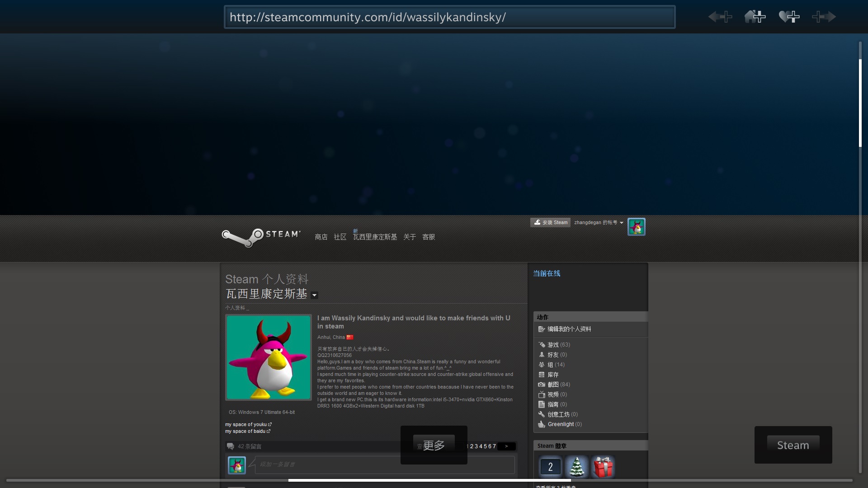
Task: Click the OS: Windows 7 Ultimate 64-bit text
Action: [x=262, y=413]
